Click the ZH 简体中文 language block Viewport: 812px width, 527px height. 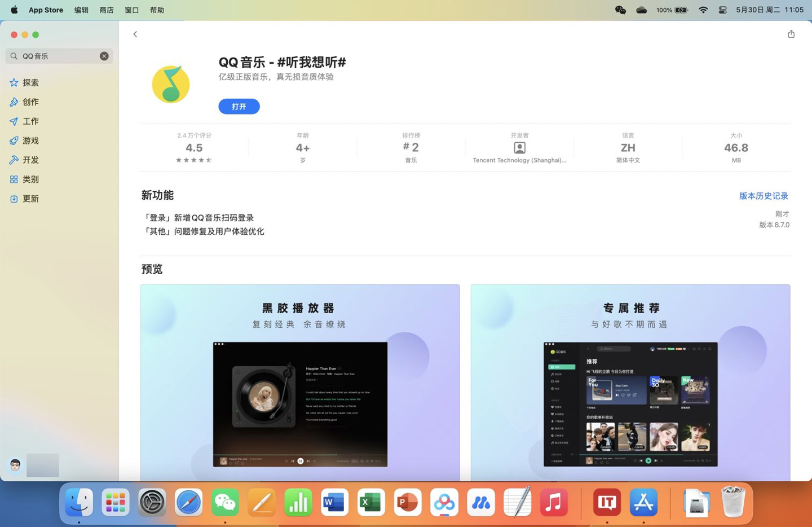[x=628, y=148]
